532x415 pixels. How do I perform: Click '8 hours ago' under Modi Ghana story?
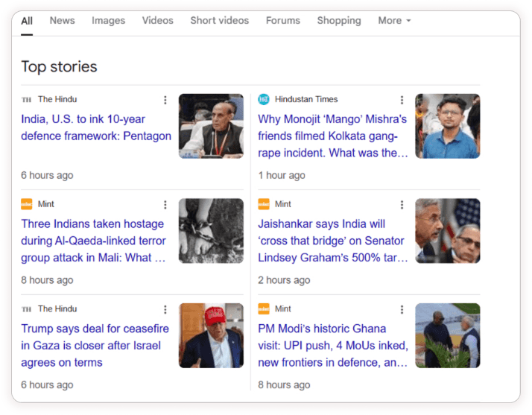tap(284, 384)
